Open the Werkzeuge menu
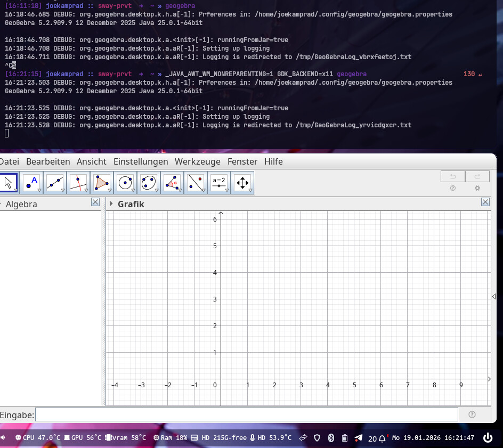Viewport: 503px width, 448px height. click(197, 161)
